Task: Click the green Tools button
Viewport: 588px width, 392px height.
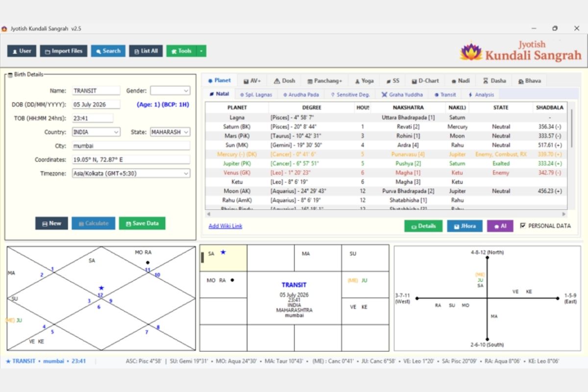Action: click(x=181, y=51)
